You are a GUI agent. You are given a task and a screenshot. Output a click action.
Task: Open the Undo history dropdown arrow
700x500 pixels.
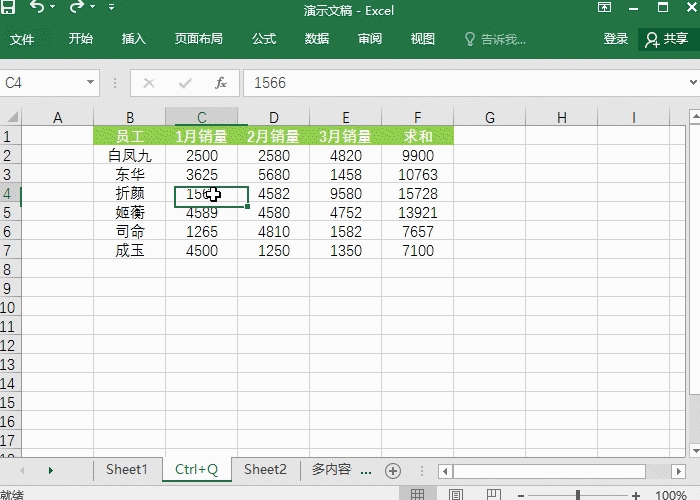[53, 7]
